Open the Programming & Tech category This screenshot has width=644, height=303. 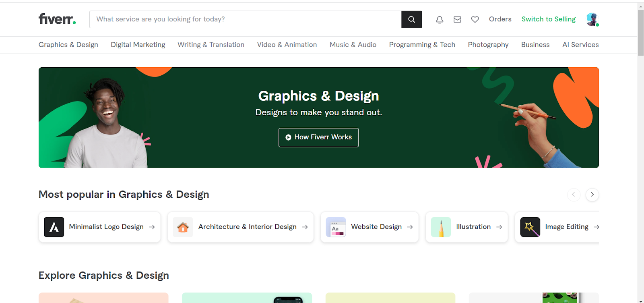tap(422, 45)
